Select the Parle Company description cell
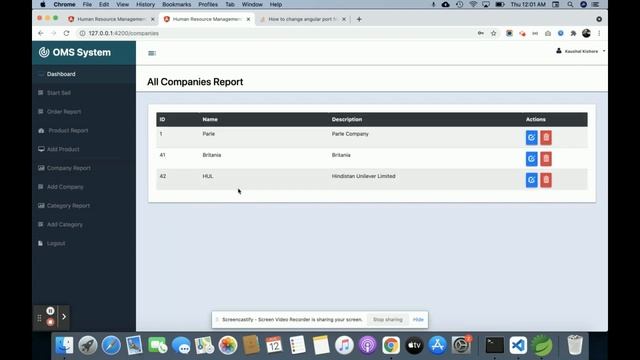The image size is (640, 360). tap(350, 134)
